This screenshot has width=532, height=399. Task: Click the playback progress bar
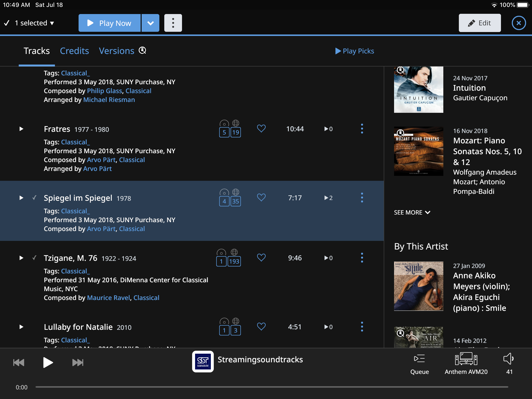271,387
